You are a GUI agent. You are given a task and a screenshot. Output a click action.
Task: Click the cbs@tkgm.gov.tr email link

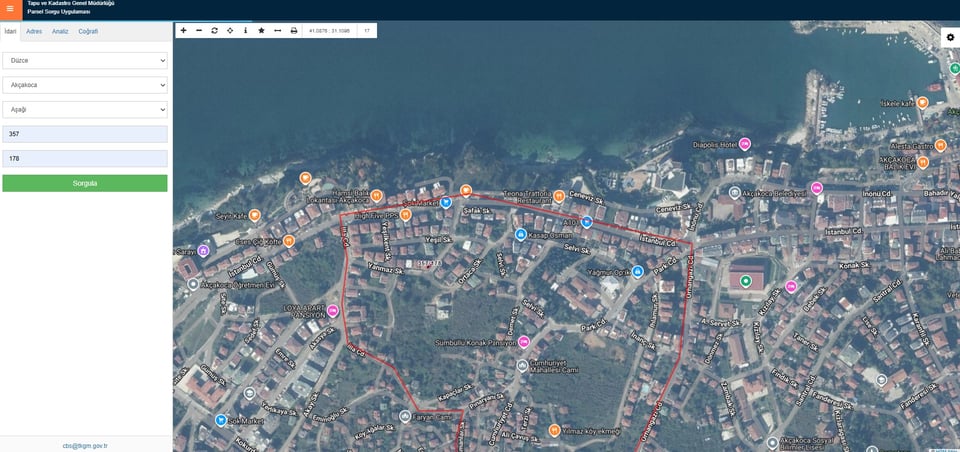coord(85,446)
